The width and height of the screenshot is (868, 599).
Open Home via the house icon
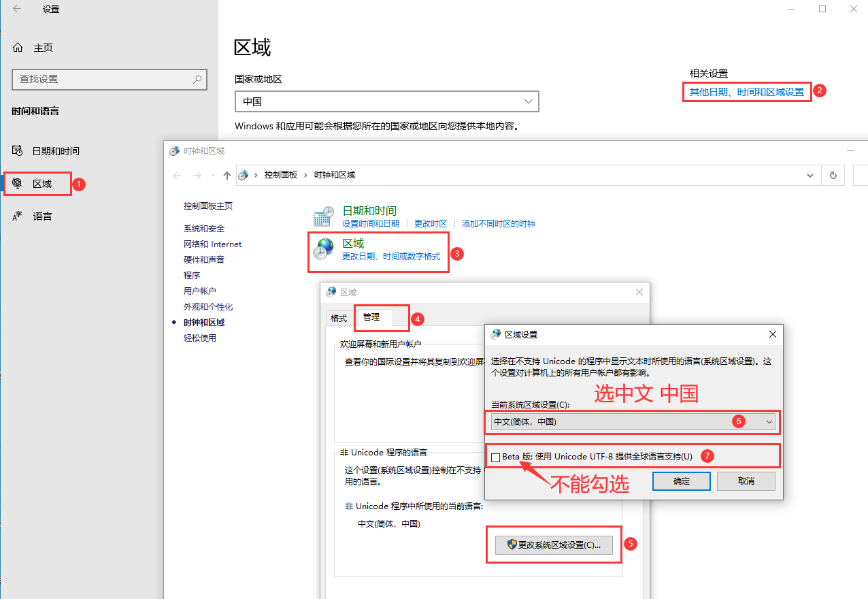coord(18,48)
